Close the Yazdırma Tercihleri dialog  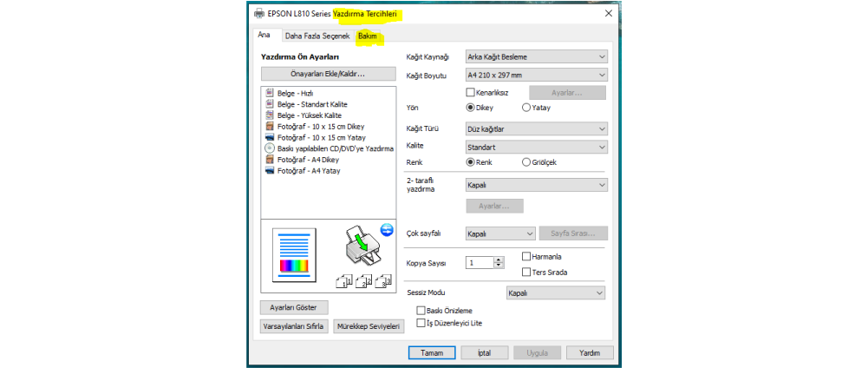[x=609, y=13]
